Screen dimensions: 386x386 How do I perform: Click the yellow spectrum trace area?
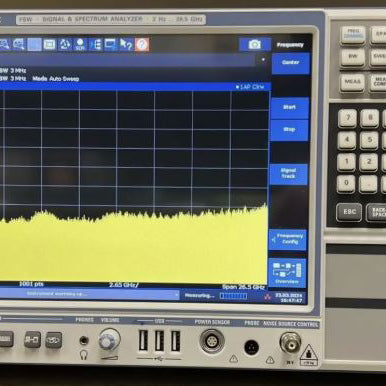(133, 248)
